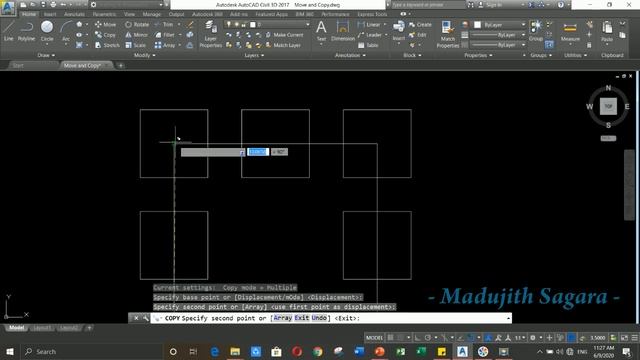Click the Group tool
This screenshot has width=640, height=360.
[536, 31]
